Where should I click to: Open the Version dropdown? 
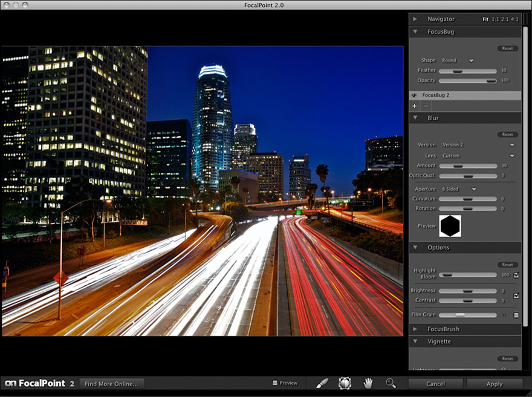[x=478, y=145]
